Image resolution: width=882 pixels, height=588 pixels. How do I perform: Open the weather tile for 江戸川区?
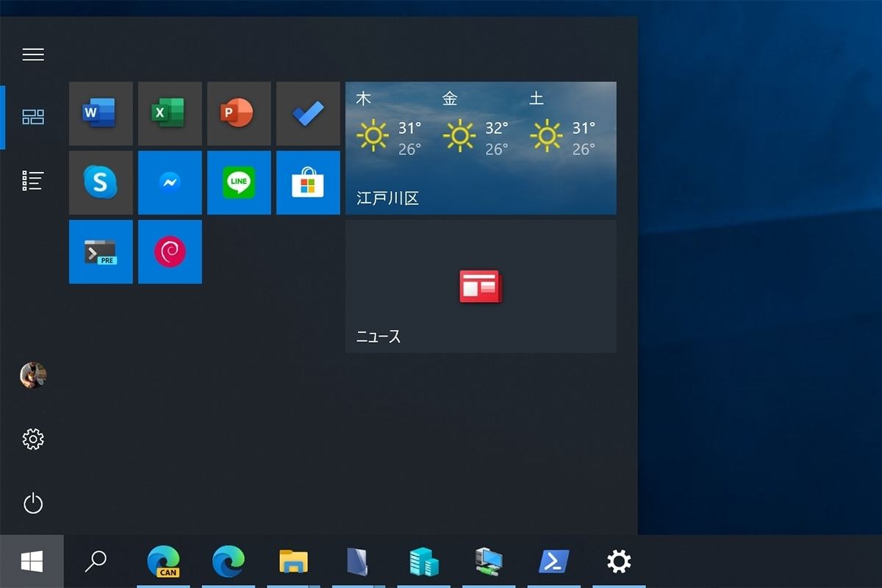481,148
